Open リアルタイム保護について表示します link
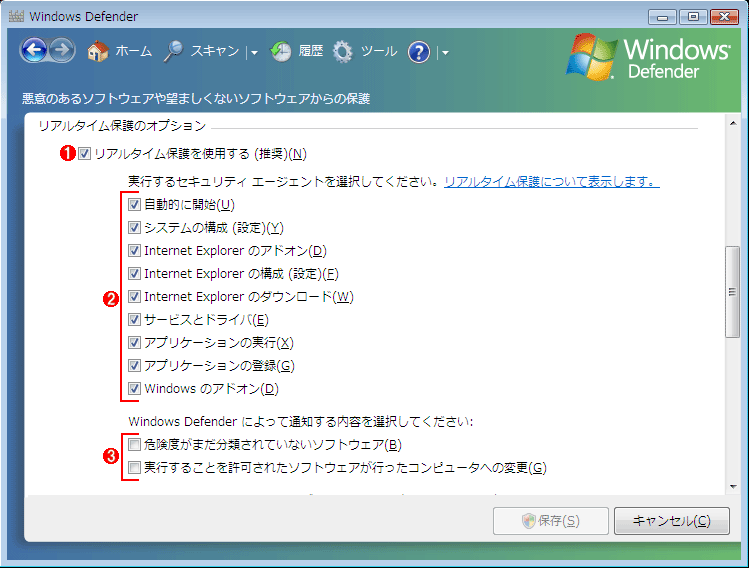The width and height of the screenshot is (749, 568). click(x=552, y=182)
